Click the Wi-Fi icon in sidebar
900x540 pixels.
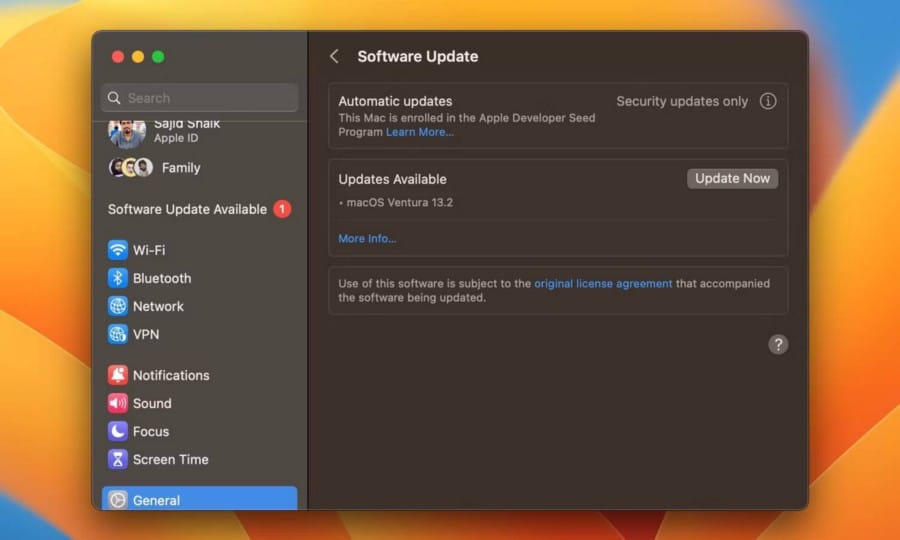point(118,250)
